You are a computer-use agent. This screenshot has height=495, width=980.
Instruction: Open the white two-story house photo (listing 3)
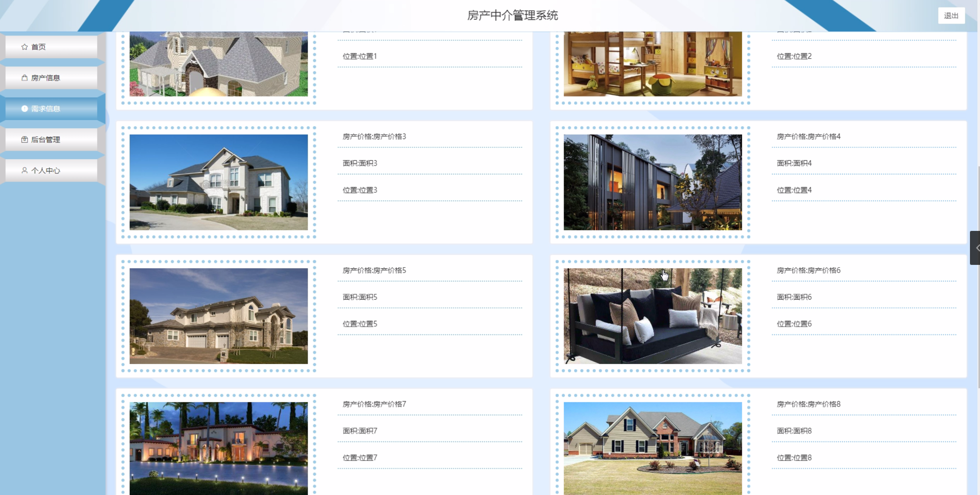(218, 182)
